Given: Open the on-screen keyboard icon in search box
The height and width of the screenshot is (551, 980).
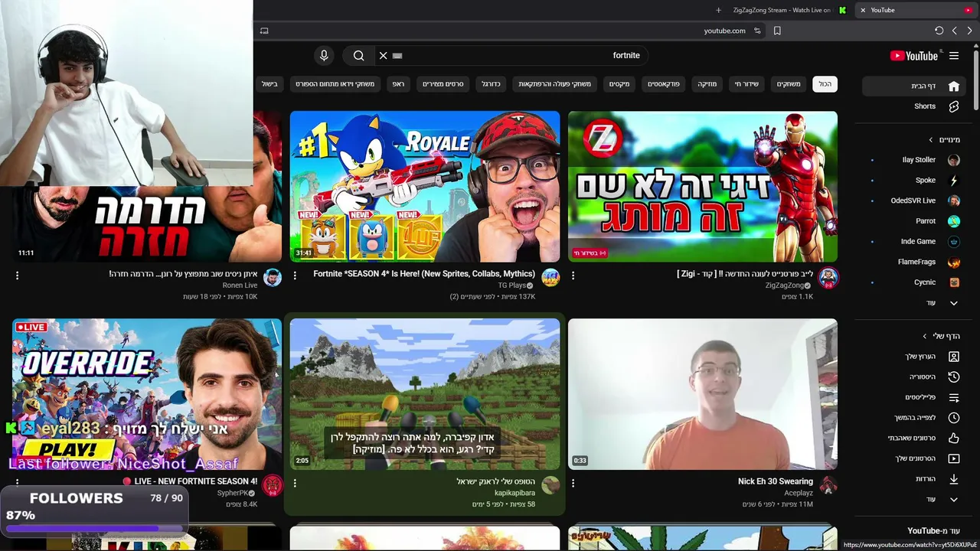Looking at the screenshot, I should [397, 55].
